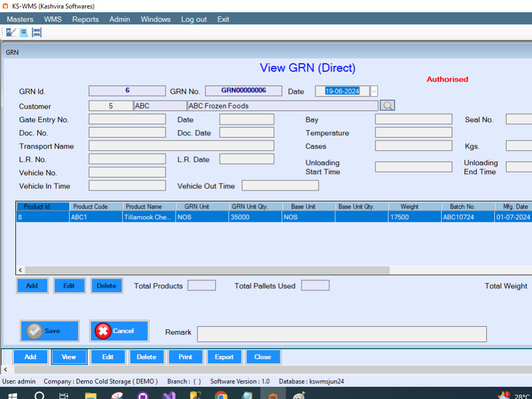The height and width of the screenshot is (399, 532).
Task: Expand the GRN Date dropdown arrow
Action: (374, 91)
